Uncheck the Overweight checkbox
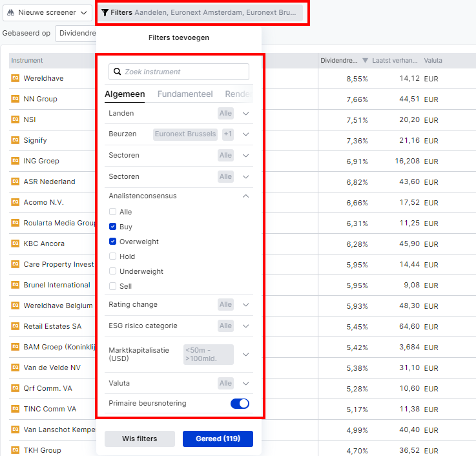The height and width of the screenshot is (456, 476). click(112, 242)
